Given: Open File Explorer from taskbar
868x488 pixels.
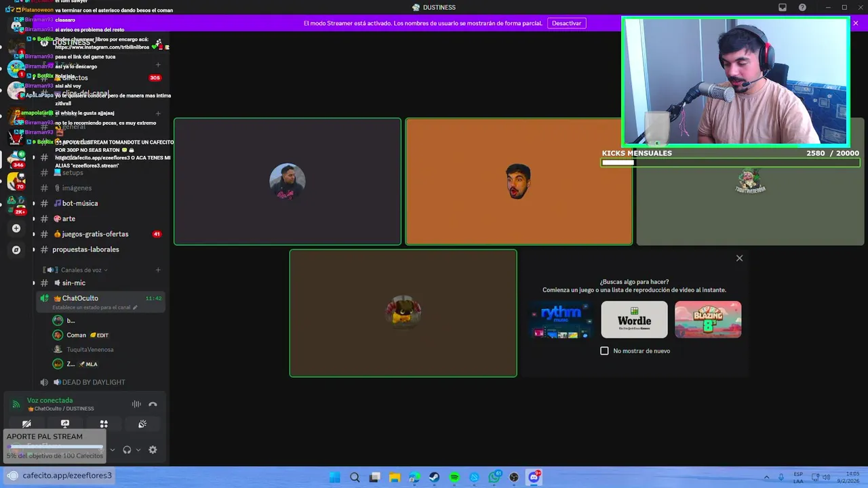Looking at the screenshot, I should [x=395, y=477].
